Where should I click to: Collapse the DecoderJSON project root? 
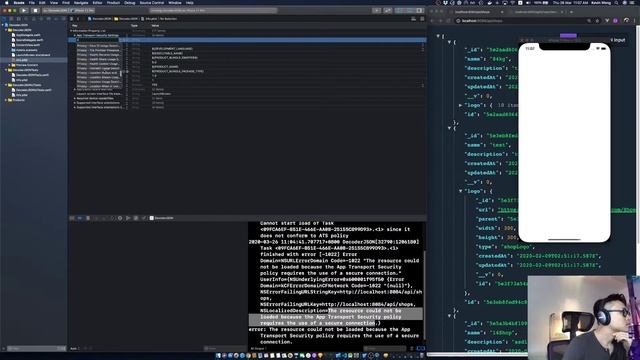click(x=3, y=25)
